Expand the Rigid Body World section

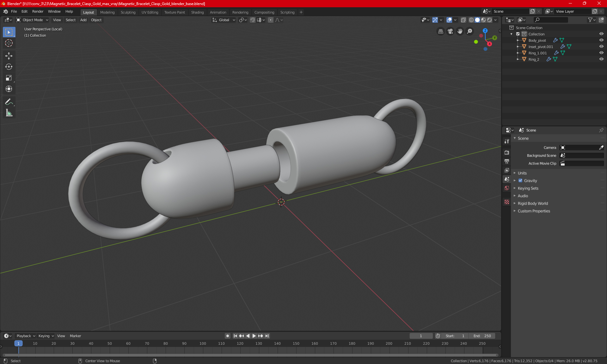533,203
